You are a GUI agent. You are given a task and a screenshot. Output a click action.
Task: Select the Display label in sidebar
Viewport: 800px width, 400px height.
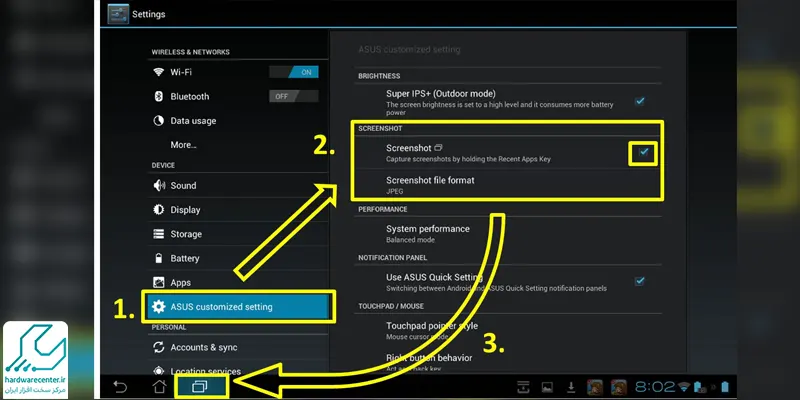[185, 210]
